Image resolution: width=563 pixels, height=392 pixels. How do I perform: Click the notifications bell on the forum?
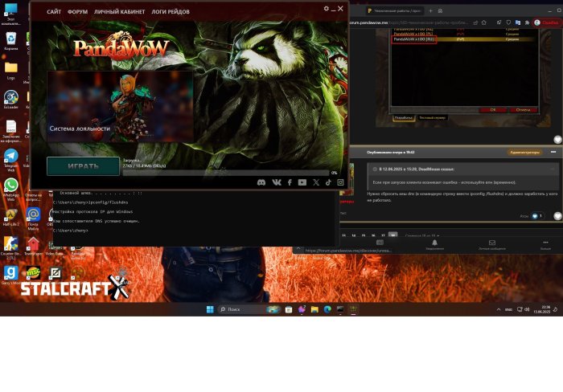click(434, 242)
